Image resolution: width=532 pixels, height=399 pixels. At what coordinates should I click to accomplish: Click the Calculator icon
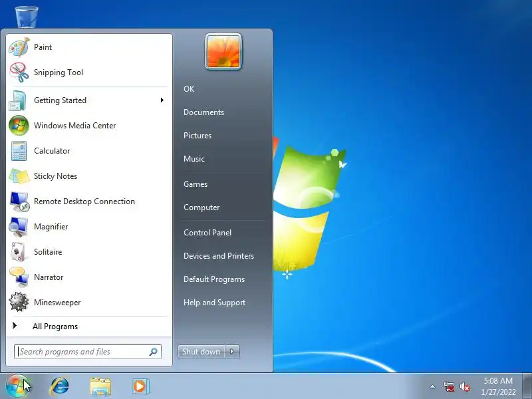coord(19,151)
